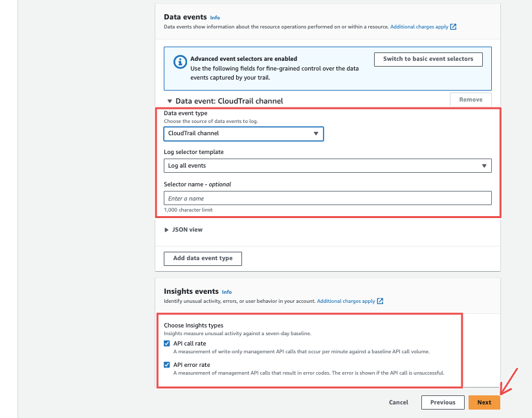Click Add data event type button

(203, 259)
